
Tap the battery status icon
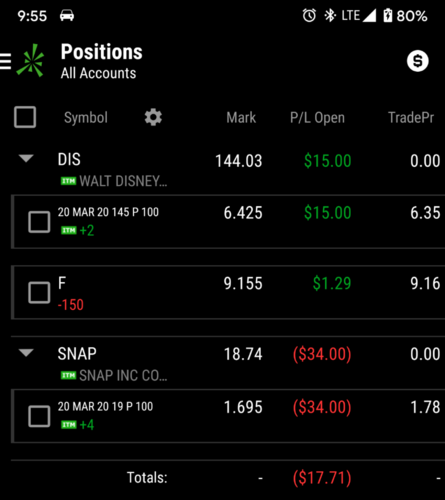pyautogui.click(x=387, y=16)
